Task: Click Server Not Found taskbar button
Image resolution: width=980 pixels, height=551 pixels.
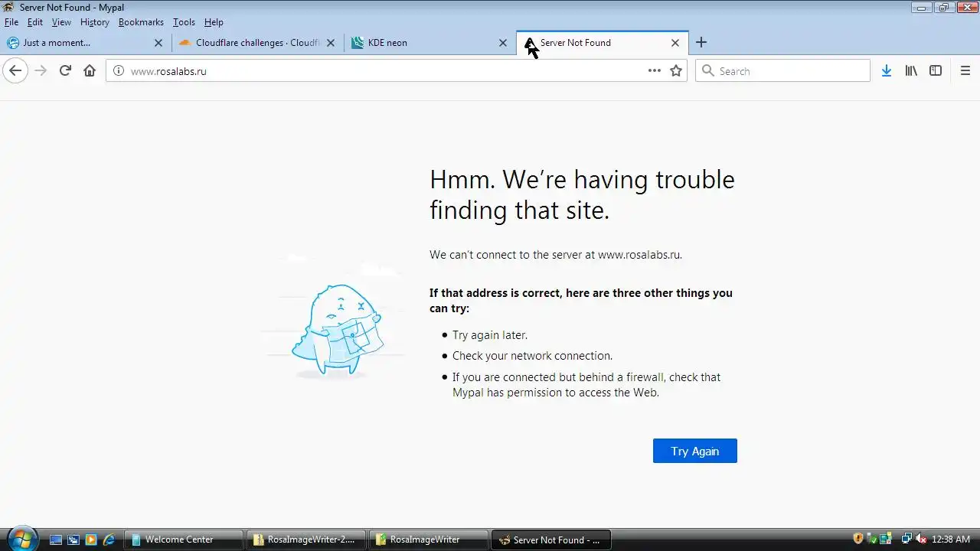Action: (550, 540)
